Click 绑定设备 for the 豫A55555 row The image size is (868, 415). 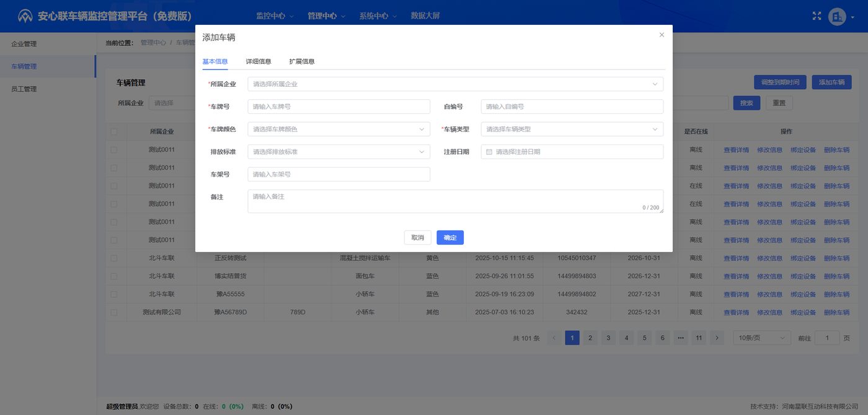click(804, 294)
